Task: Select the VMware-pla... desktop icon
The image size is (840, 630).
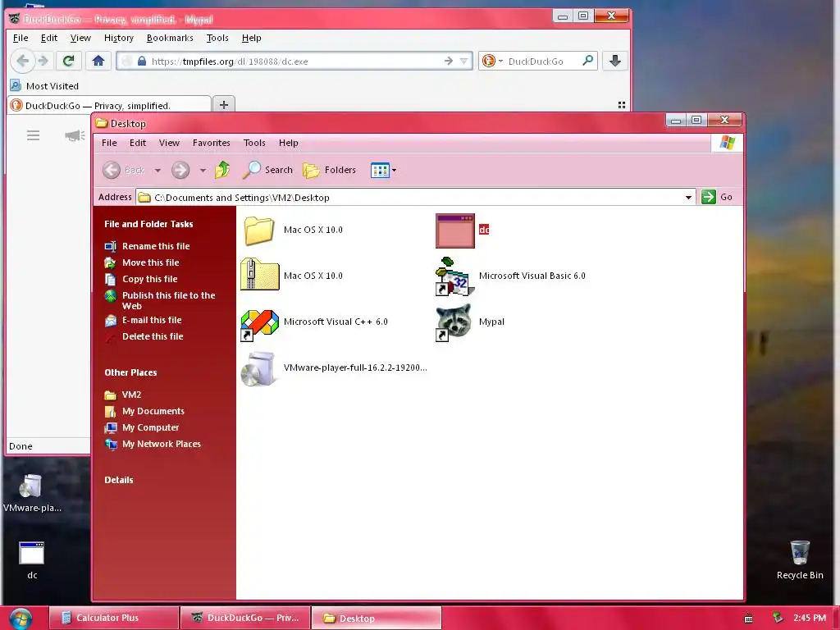Action: 32,493
